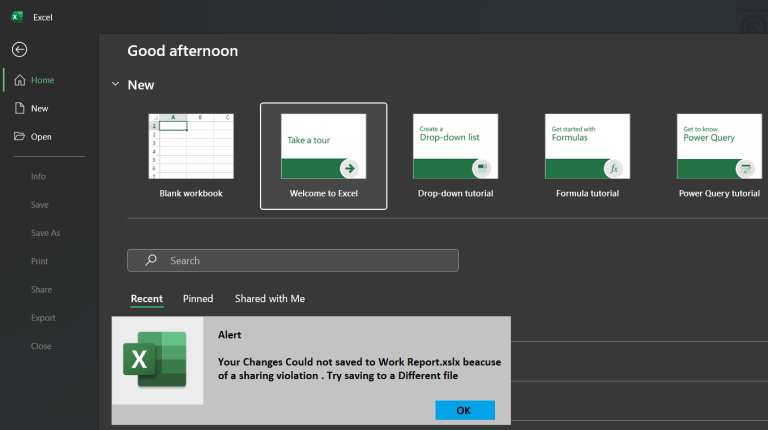Click the search magnifier icon
This screenshot has height=430, width=768.
pyautogui.click(x=151, y=260)
